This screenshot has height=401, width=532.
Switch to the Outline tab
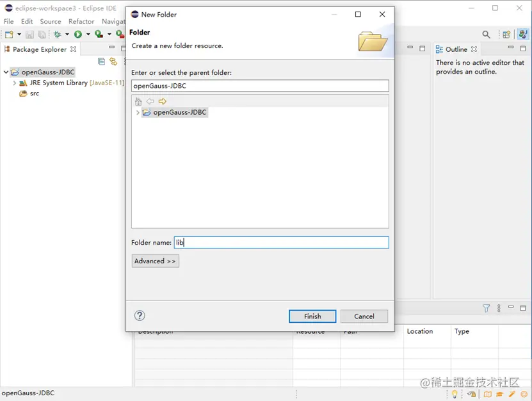pyautogui.click(x=456, y=49)
